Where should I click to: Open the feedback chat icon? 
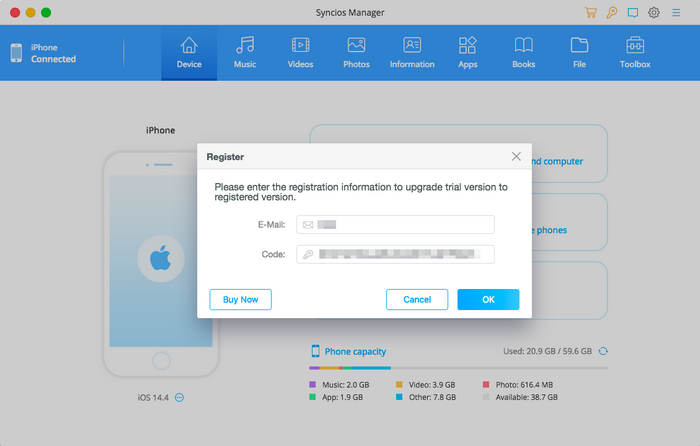click(633, 13)
